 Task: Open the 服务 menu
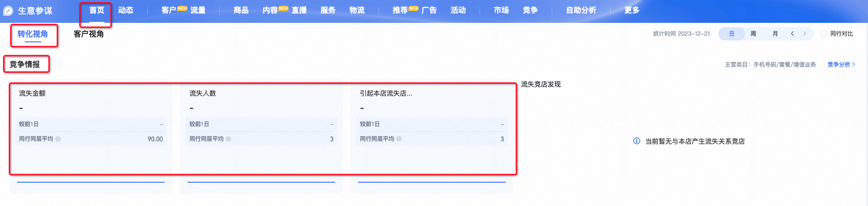pyautogui.click(x=328, y=10)
